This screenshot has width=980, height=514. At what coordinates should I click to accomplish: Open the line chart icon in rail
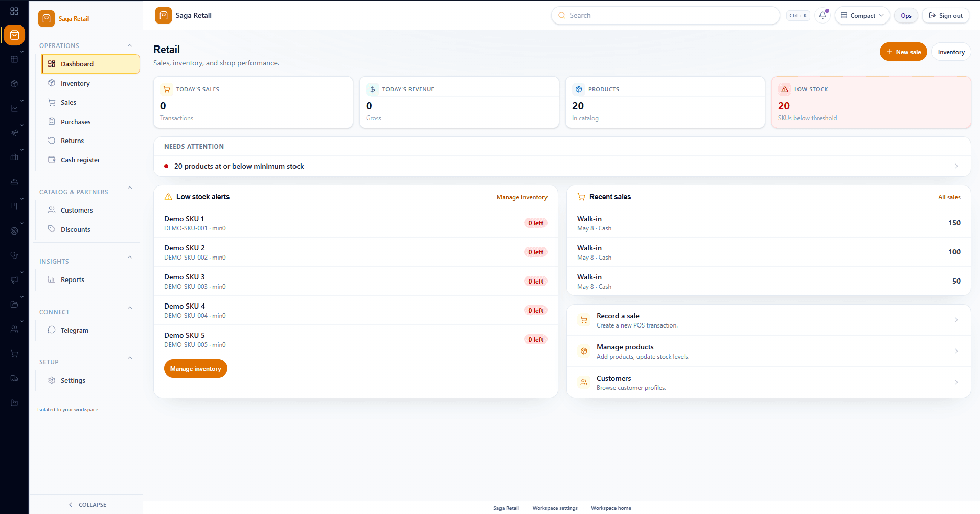click(14, 108)
